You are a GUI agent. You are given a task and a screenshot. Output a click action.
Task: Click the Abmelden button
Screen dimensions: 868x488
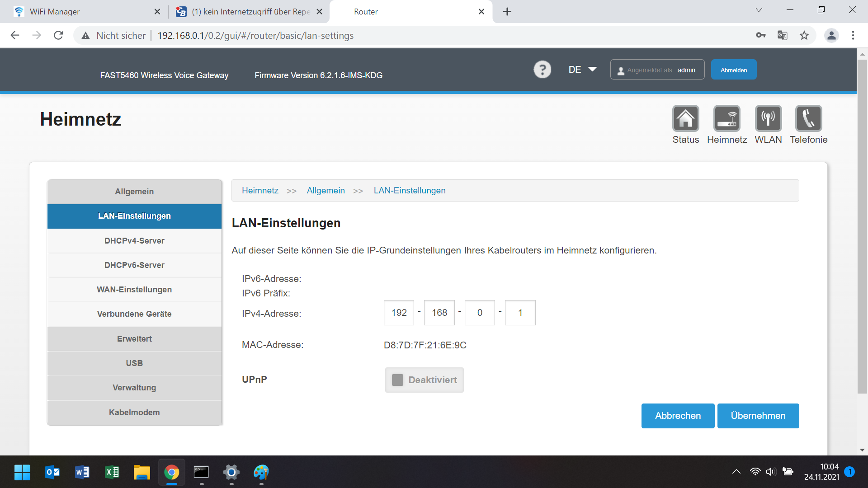pos(733,69)
